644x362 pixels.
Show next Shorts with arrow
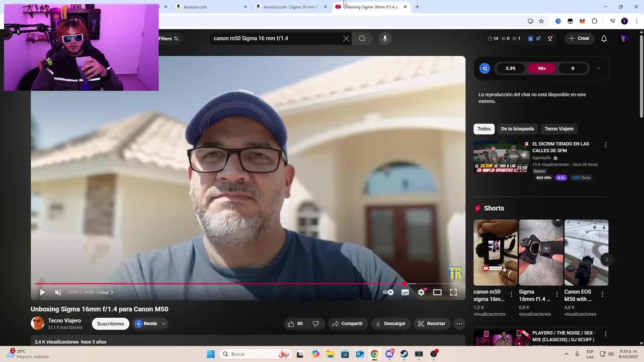pyautogui.click(x=607, y=259)
